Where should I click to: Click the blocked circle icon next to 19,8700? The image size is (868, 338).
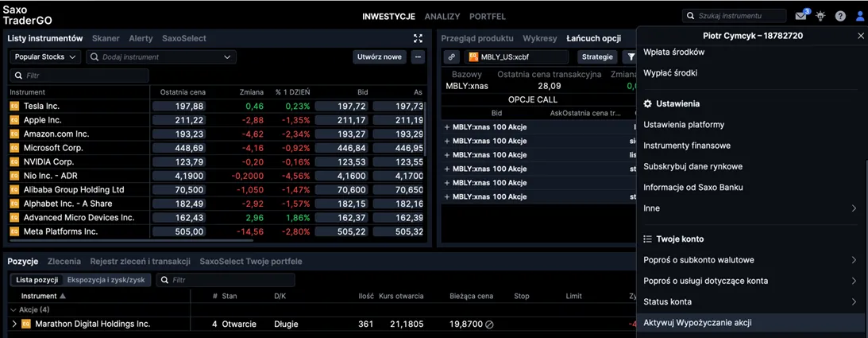[x=489, y=324]
